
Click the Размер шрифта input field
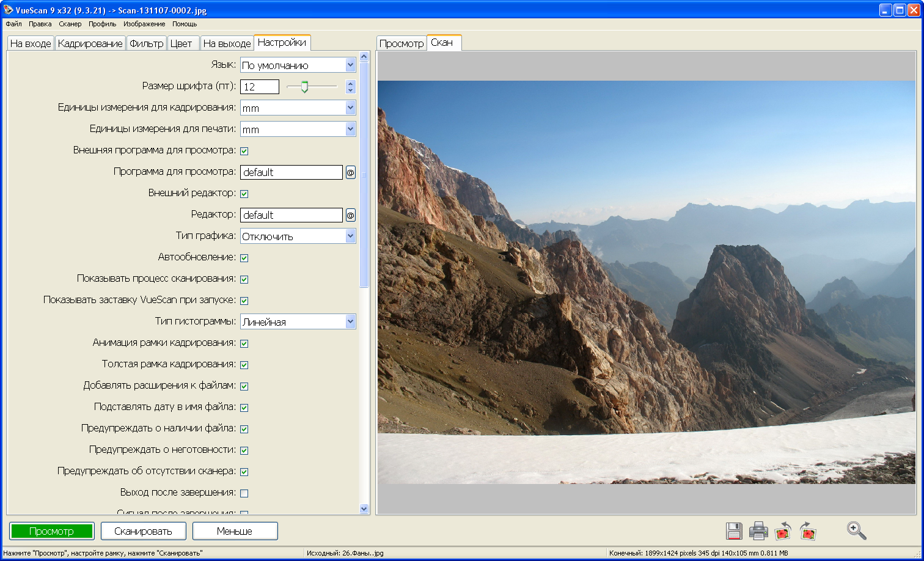point(260,87)
